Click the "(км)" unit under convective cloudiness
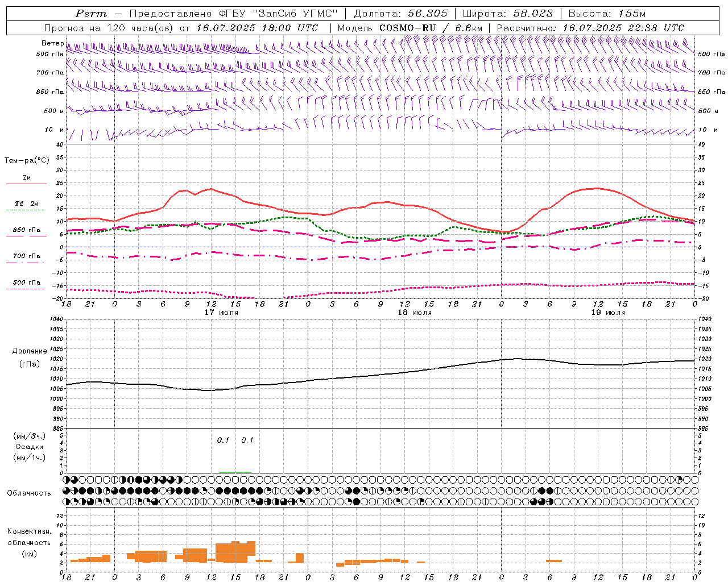728x582 pixels. pos(29,554)
